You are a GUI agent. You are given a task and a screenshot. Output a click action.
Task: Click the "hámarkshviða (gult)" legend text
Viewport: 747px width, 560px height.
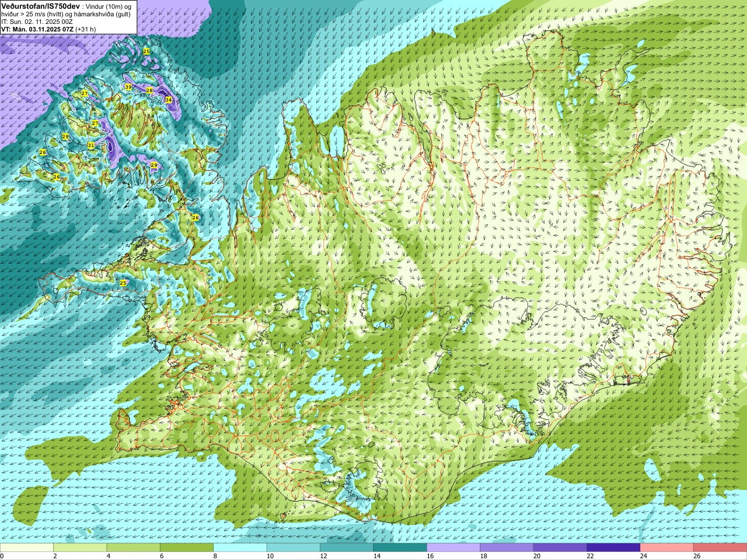102,14
